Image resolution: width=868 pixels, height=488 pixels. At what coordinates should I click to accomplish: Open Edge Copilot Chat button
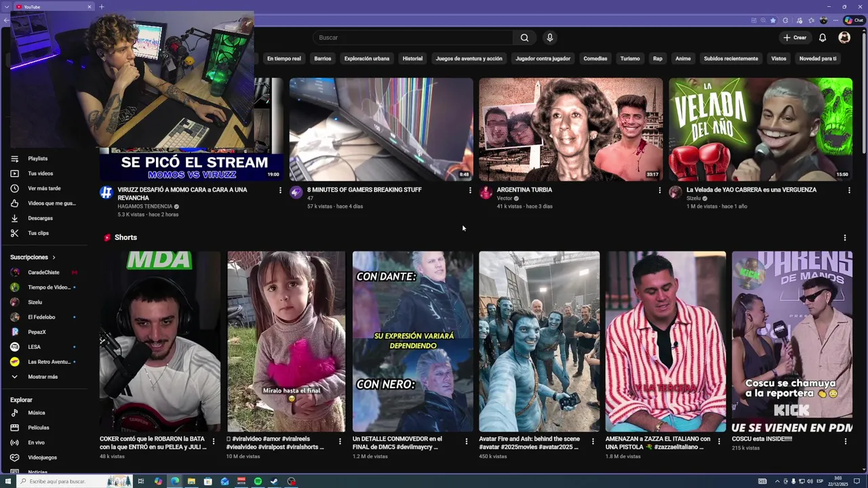pos(852,20)
